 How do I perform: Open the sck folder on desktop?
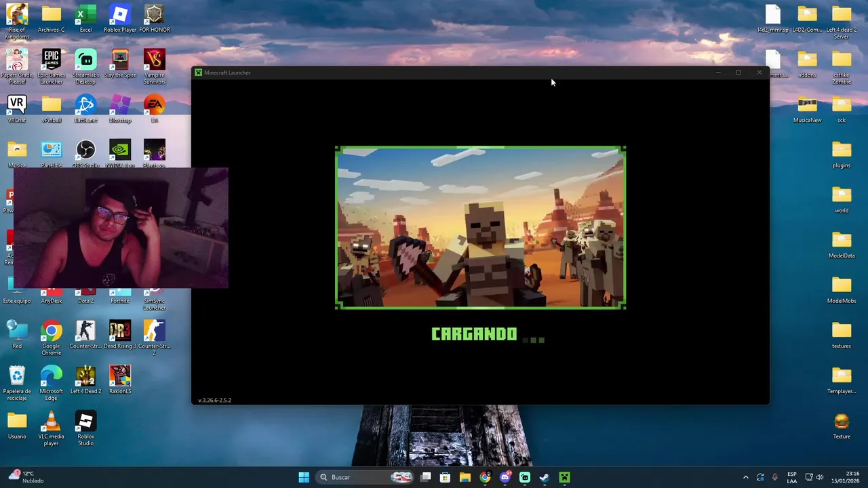pyautogui.click(x=842, y=108)
